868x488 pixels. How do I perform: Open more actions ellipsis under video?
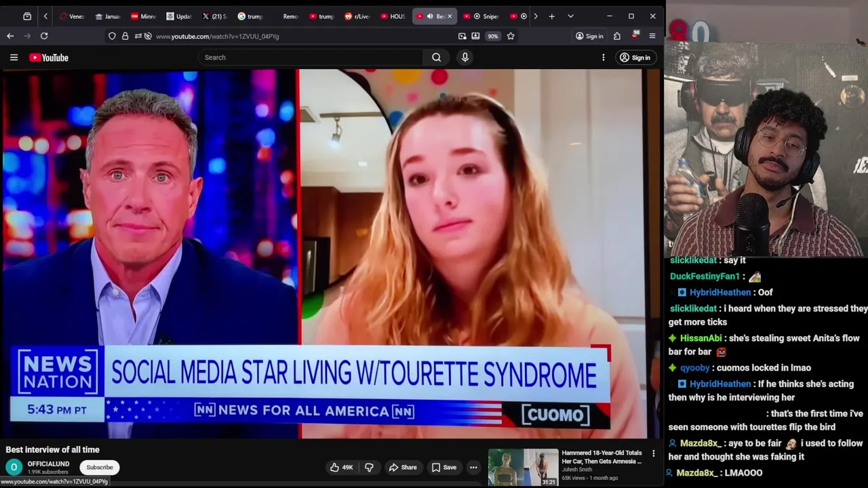pyautogui.click(x=473, y=468)
